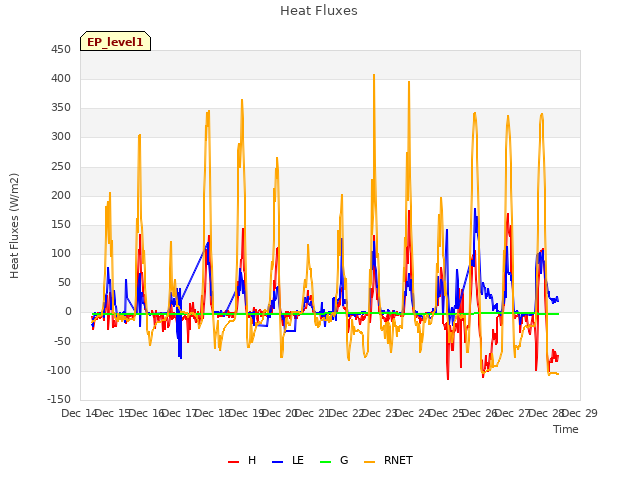This screenshot has width=640, height=480.
Task: Click the orange RNET legend color marker
Action: coord(369,462)
